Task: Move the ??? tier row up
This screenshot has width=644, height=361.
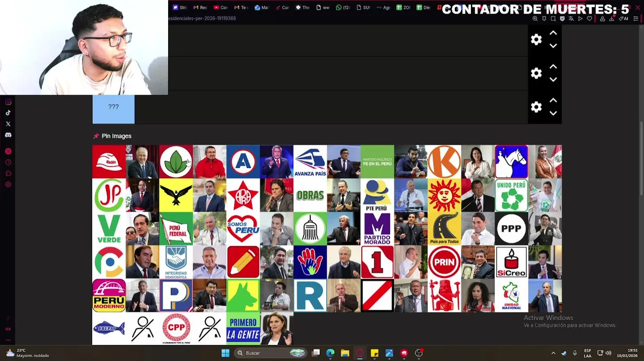Action: [553, 100]
